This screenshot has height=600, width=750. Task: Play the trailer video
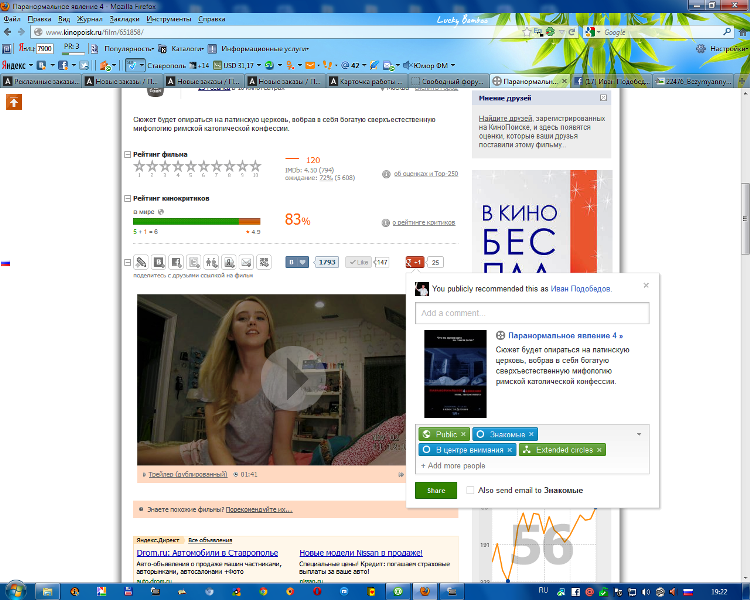point(293,378)
